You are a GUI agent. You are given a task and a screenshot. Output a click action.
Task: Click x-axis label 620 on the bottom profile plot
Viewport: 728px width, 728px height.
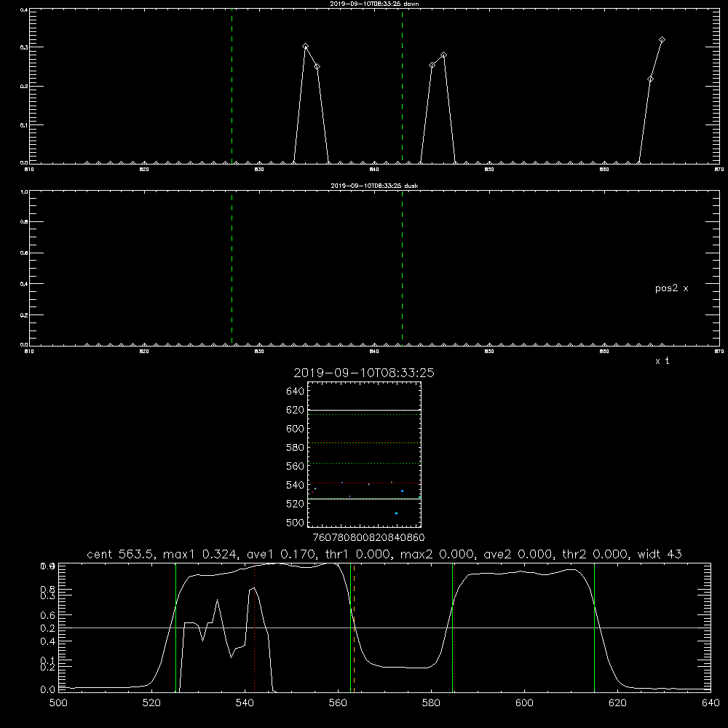click(x=617, y=703)
